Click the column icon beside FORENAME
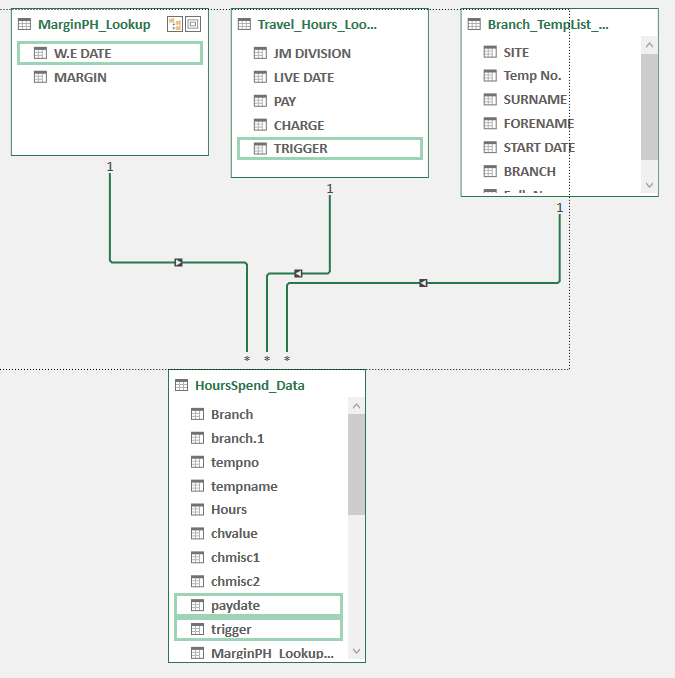The width and height of the screenshot is (675, 678). 490,124
